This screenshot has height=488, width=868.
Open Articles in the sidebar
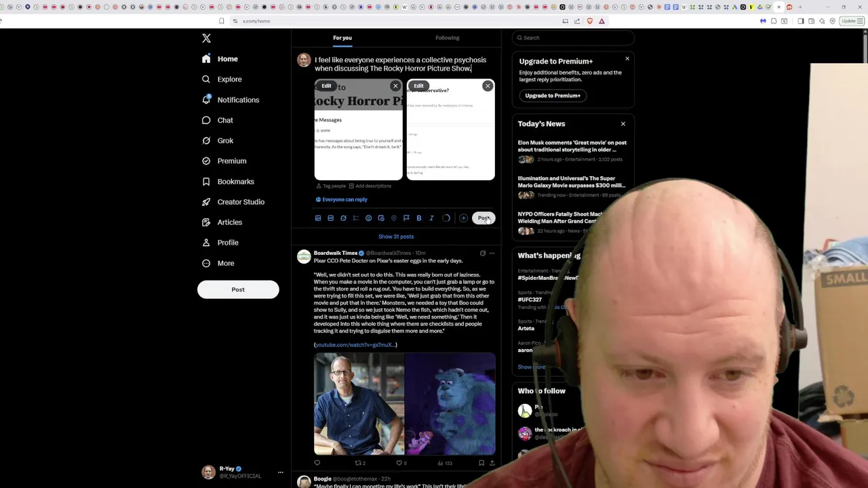(222, 222)
